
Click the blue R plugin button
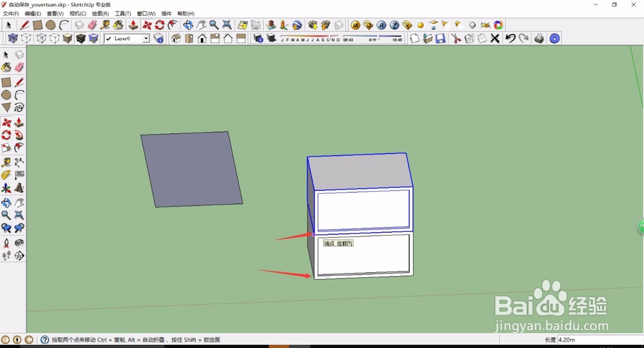tap(381, 26)
